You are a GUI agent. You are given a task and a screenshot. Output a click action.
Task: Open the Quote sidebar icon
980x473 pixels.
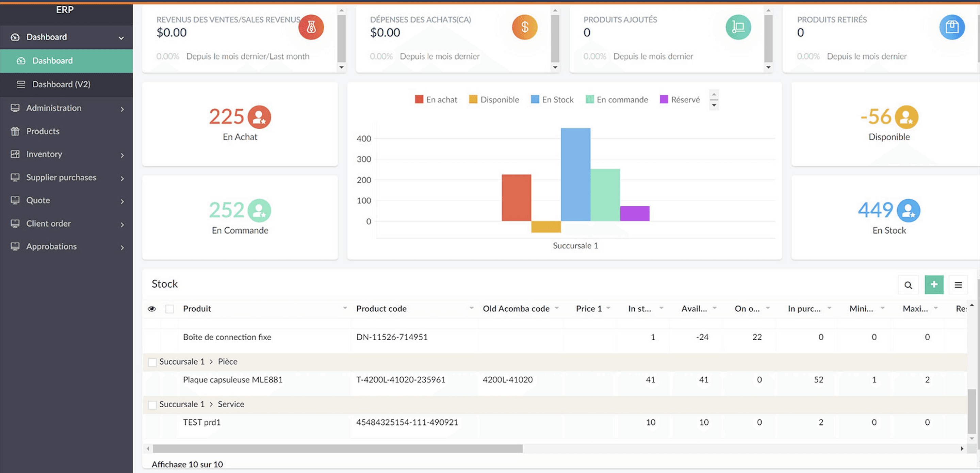pyautogui.click(x=15, y=200)
